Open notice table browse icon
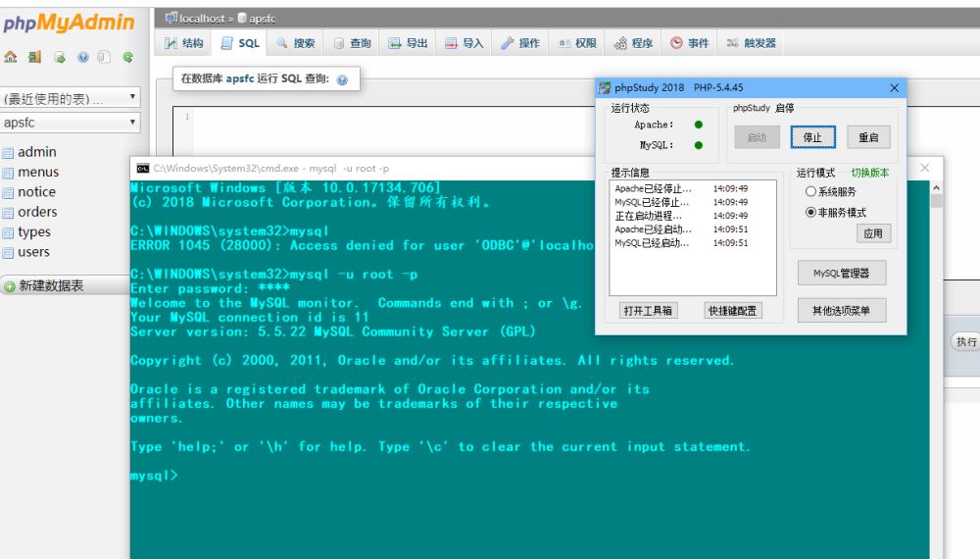The height and width of the screenshot is (559, 980). click(8, 192)
